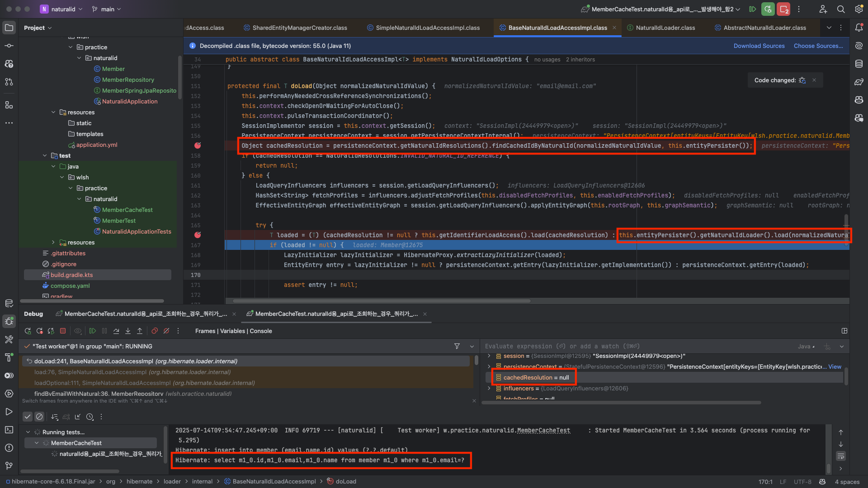This screenshot has height=488, width=868.
Task: Switch to AbstractNaturalIdLoader.class tab
Action: (x=760, y=28)
